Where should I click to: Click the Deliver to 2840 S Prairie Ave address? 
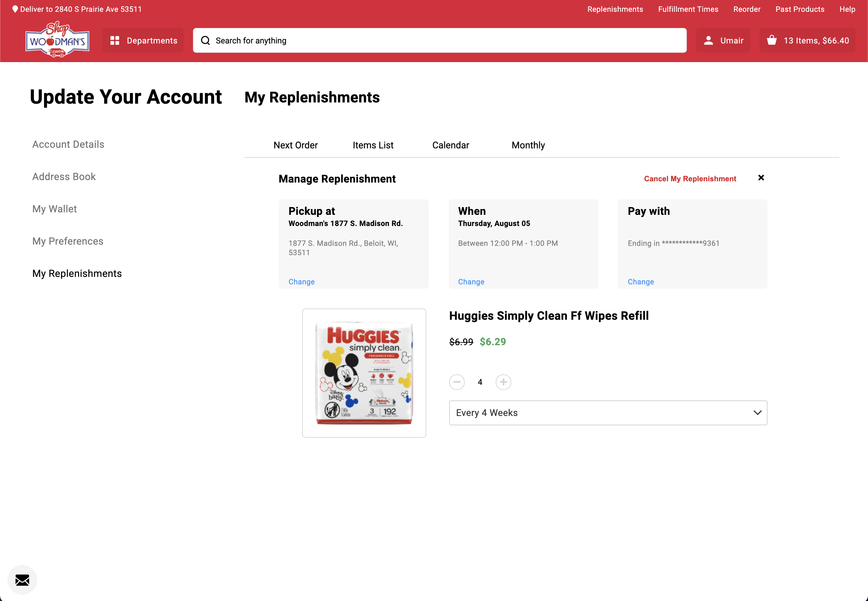81,9
